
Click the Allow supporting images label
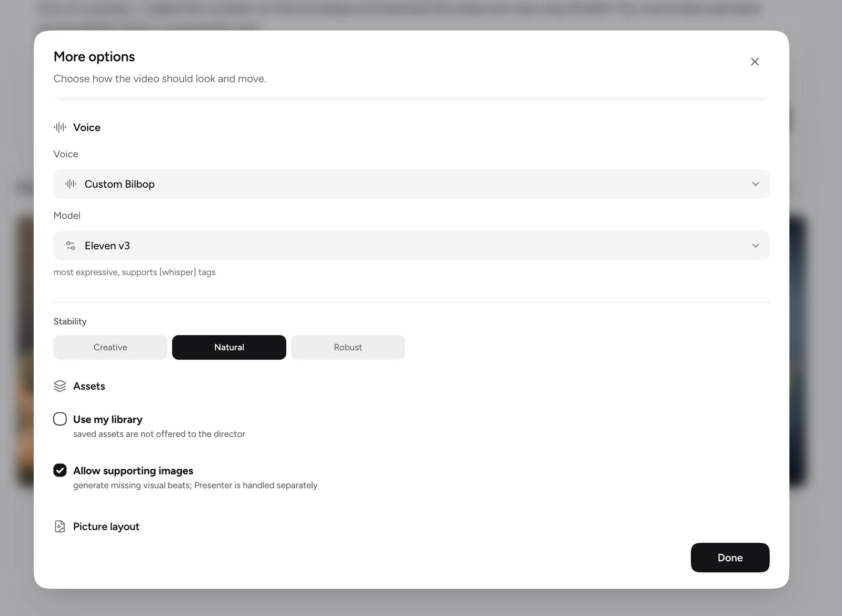pos(133,471)
